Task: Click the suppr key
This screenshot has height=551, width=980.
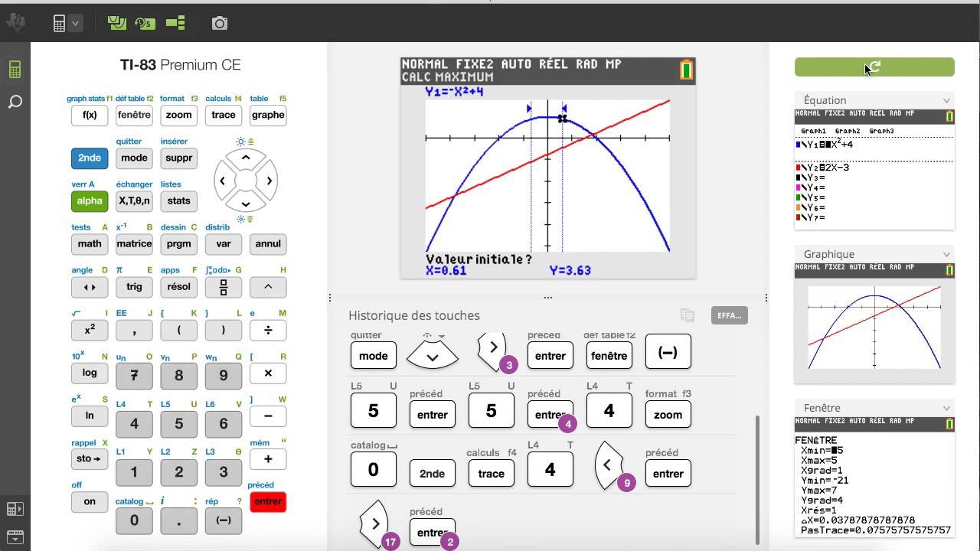Action: click(x=178, y=158)
